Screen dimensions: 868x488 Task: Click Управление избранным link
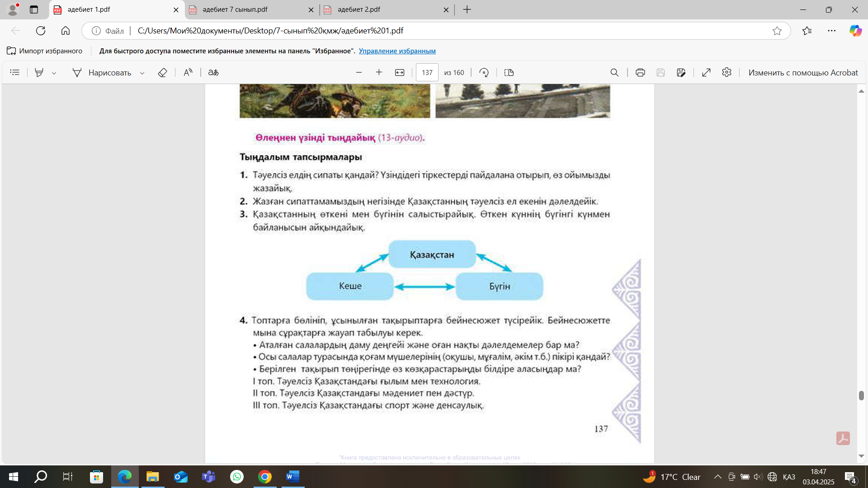tap(397, 51)
